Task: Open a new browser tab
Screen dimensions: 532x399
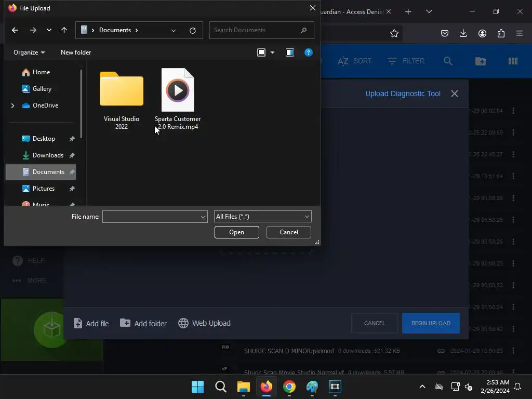Action: tap(408, 12)
